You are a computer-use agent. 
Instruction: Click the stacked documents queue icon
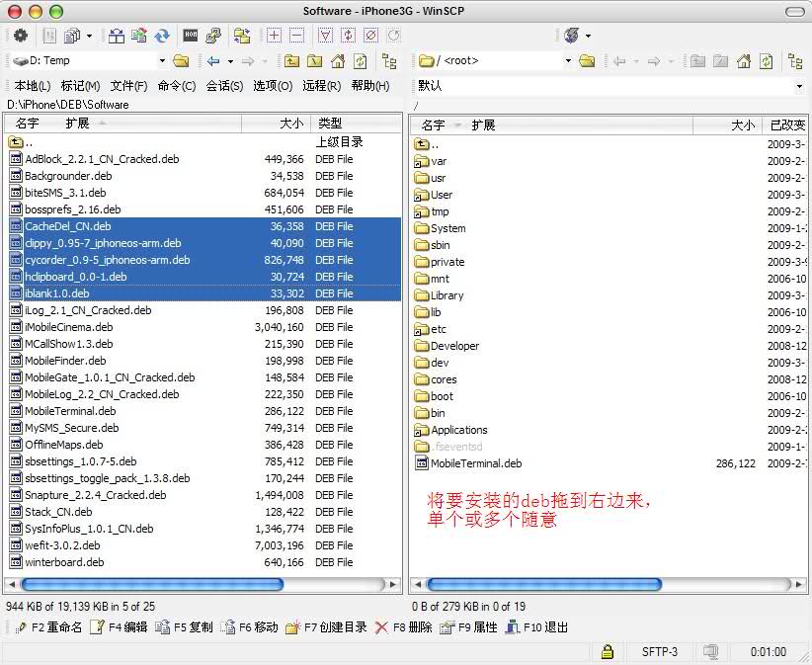[x=72, y=36]
